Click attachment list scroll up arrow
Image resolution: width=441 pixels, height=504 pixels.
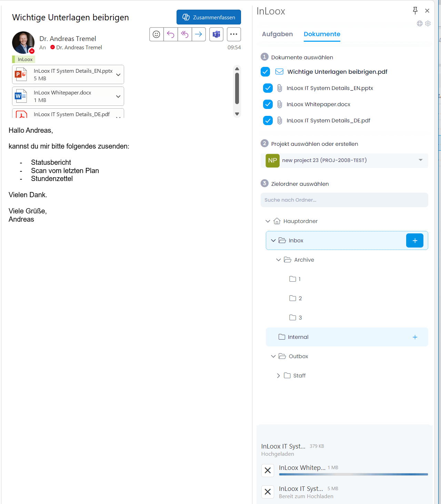pos(237,69)
